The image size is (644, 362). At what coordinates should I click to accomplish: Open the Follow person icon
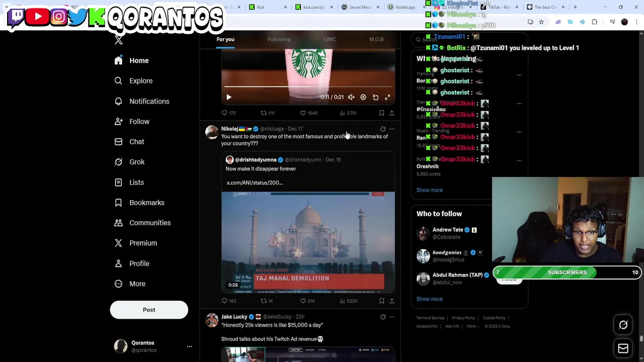pos(118,121)
